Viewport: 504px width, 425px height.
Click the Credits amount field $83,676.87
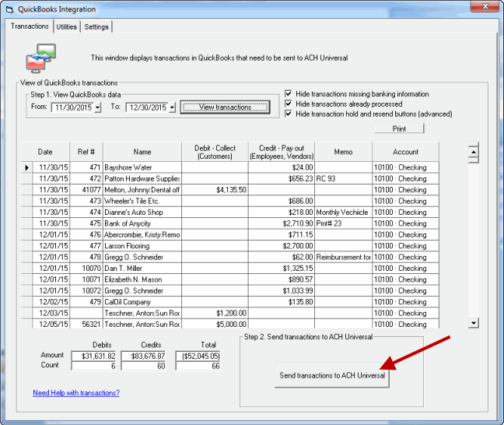(143, 357)
